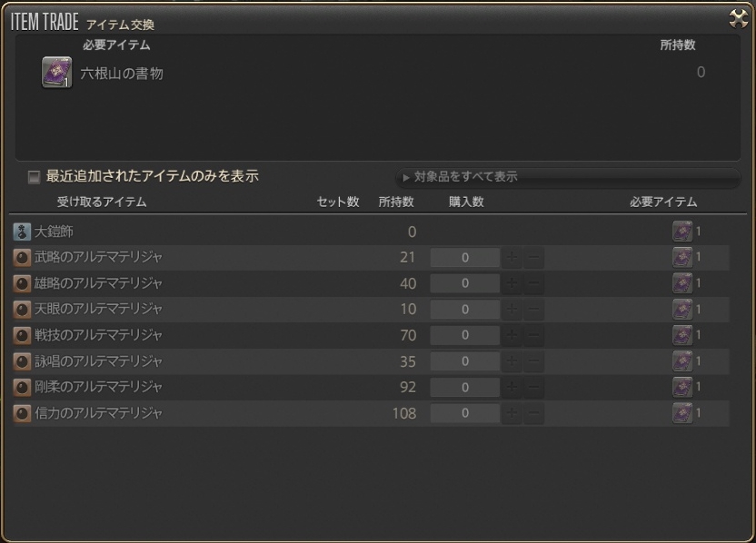This screenshot has height=543, width=756.
Task: Click the 詠唱のアルテマテリジャ materia icon
Action: (x=22, y=362)
